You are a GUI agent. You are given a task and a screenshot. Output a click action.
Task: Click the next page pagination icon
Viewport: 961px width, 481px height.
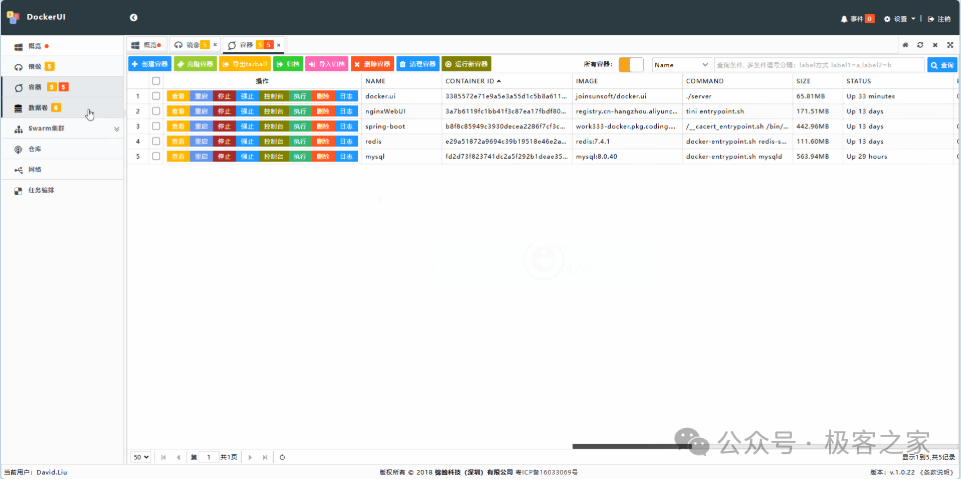pos(250,457)
